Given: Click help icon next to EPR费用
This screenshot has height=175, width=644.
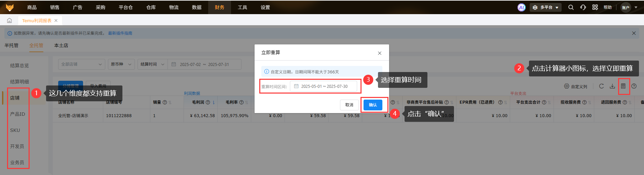Looking at the screenshot, I should pos(500,102).
